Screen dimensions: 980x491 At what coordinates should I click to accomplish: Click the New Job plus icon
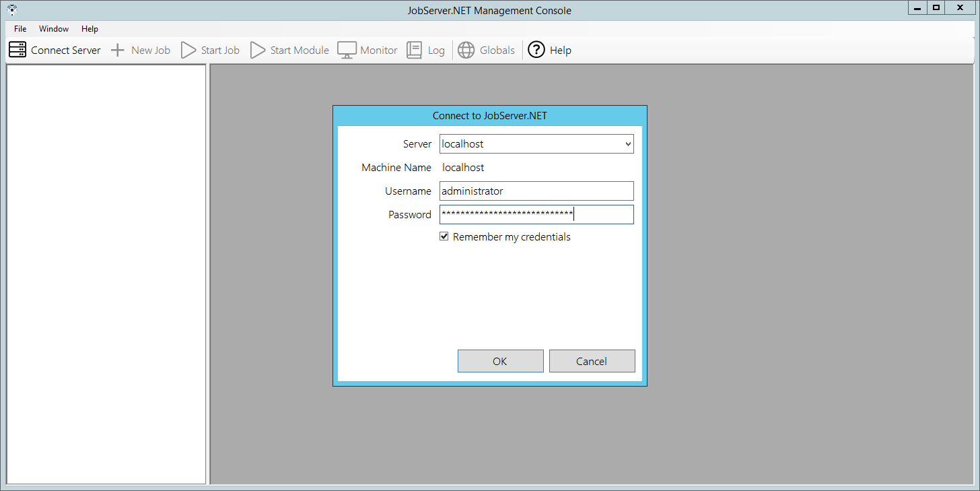(118, 50)
